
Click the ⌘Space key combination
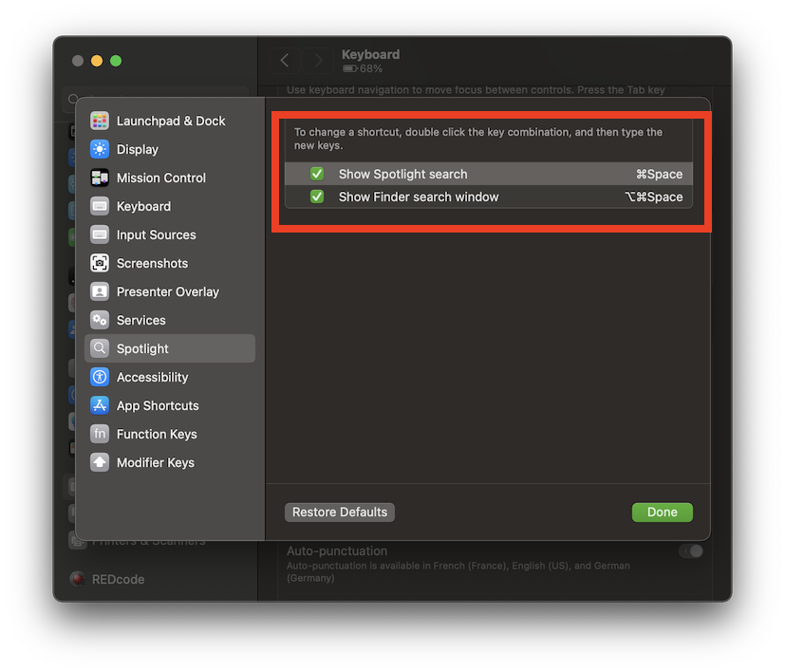pyautogui.click(x=659, y=175)
